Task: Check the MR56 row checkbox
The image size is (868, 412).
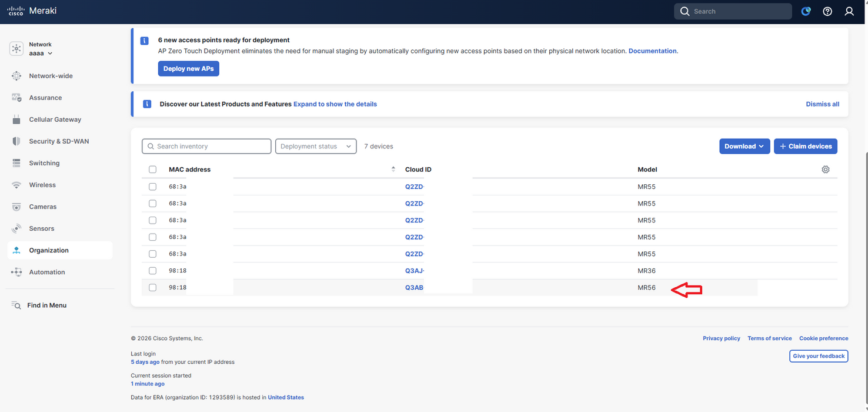Action: tap(153, 288)
